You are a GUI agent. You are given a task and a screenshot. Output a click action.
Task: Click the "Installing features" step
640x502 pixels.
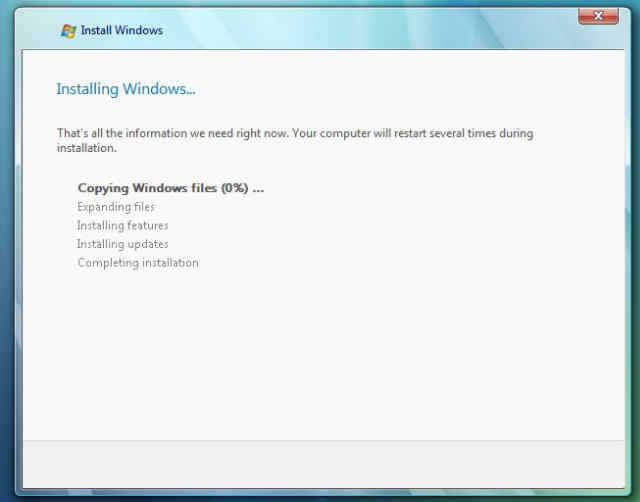(x=122, y=225)
